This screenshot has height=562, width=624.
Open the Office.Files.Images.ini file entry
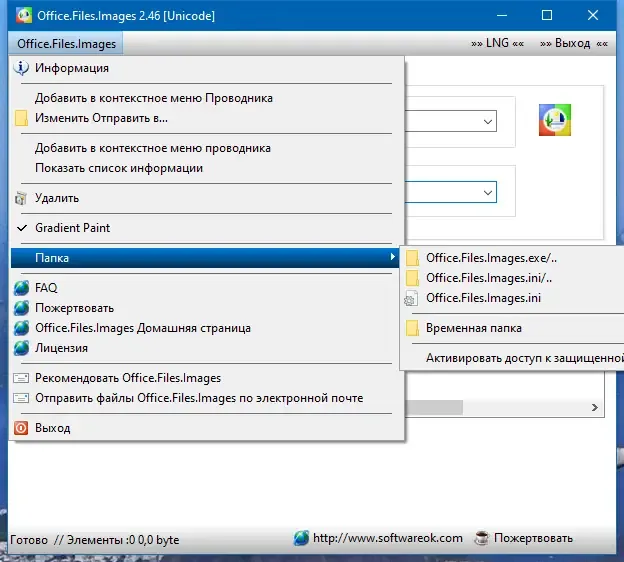point(513,298)
